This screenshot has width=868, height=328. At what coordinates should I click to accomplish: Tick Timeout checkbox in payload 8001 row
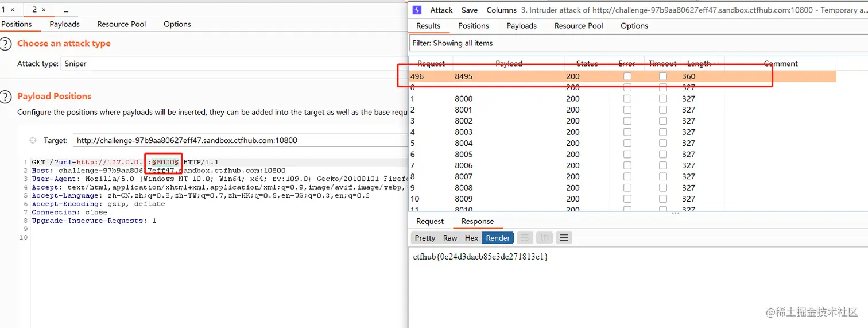click(663, 110)
